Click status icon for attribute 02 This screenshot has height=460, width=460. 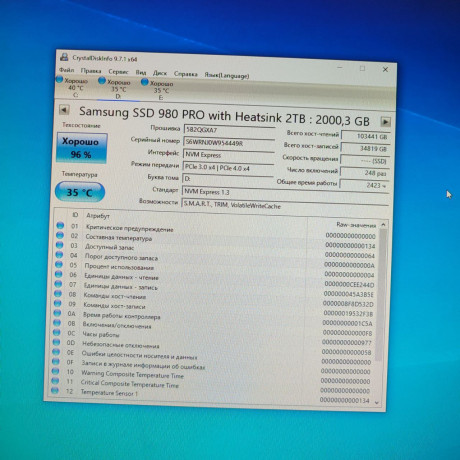coord(60,235)
